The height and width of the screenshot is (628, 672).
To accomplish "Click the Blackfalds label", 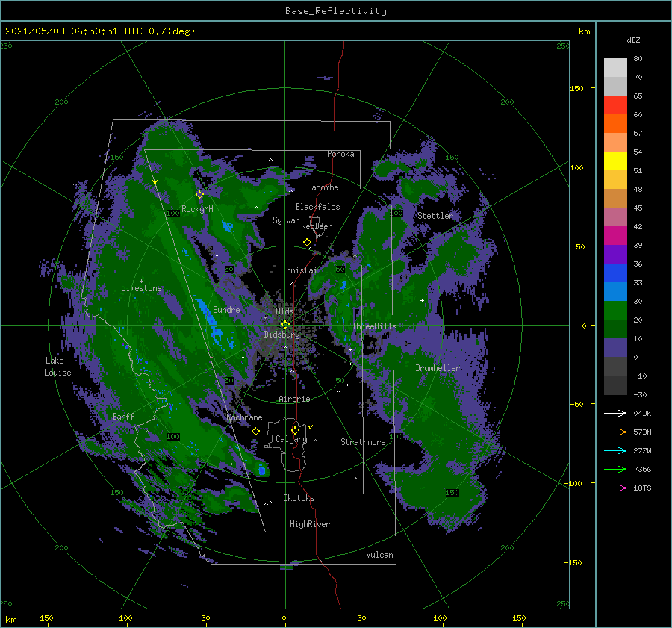I will click(317, 207).
